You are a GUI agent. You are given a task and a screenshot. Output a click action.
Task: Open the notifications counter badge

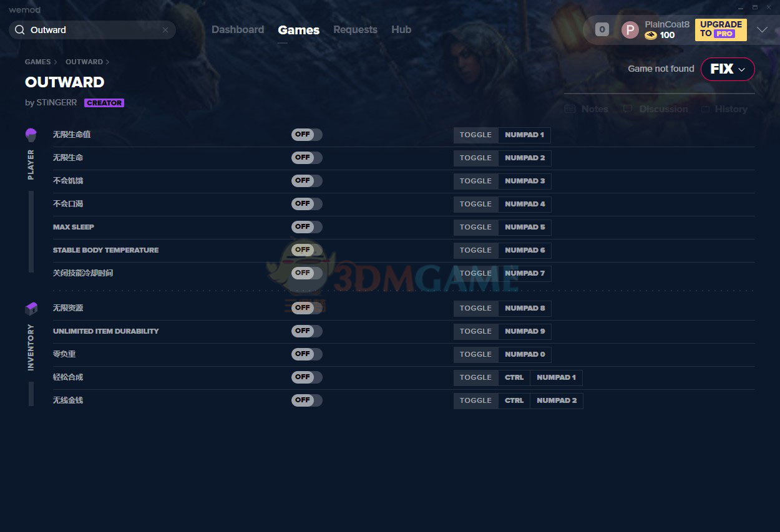[x=602, y=29]
